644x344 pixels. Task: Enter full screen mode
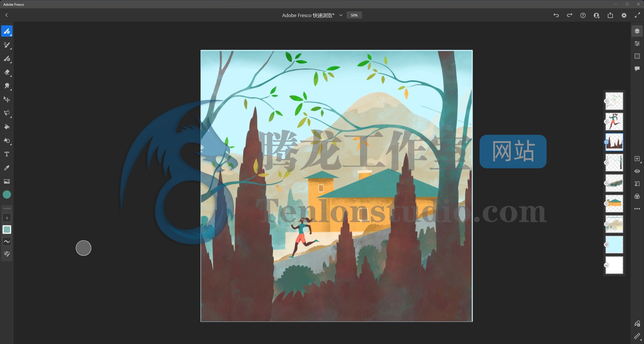tap(637, 15)
